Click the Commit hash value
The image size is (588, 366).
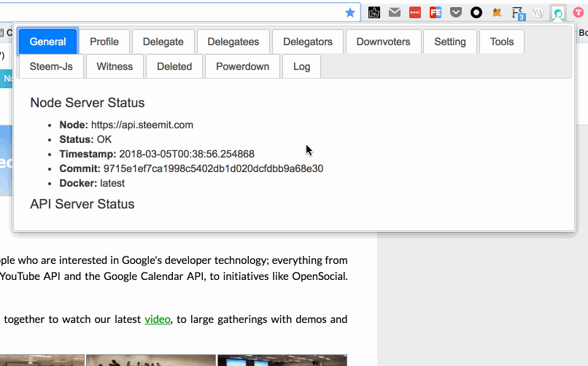pos(213,168)
